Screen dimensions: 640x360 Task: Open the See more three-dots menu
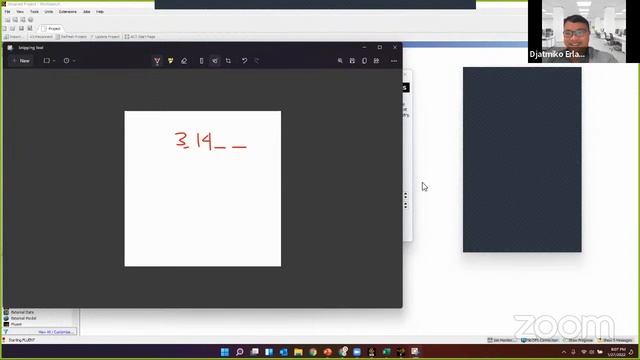pos(394,61)
